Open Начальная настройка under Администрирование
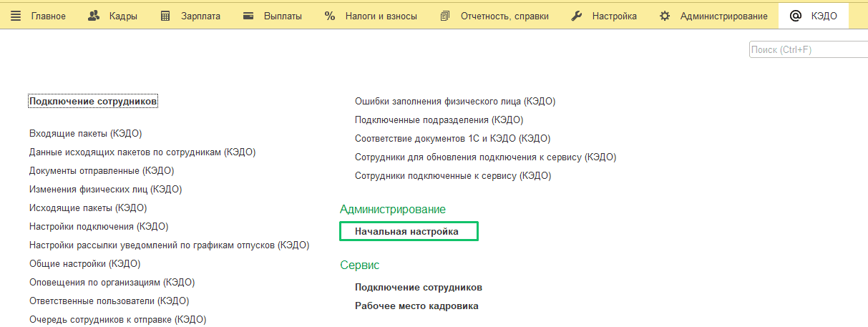Viewport: 868px width, 327px height. (406, 232)
